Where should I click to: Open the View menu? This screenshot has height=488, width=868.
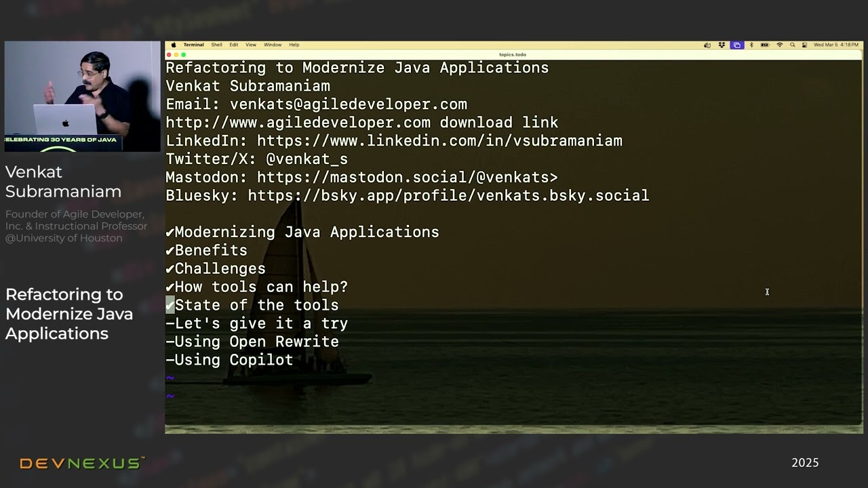pyautogui.click(x=251, y=45)
